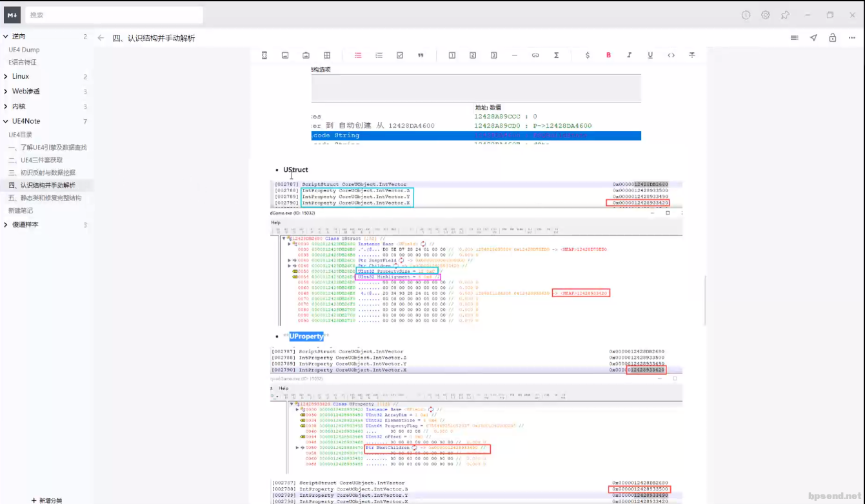Open the info icon in title bar

746,15
